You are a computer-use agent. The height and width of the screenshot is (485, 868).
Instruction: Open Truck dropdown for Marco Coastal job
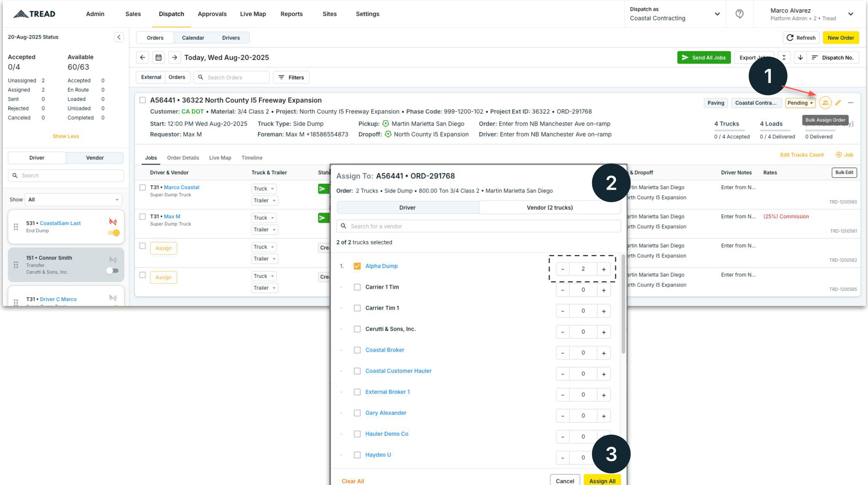click(x=264, y=189)
